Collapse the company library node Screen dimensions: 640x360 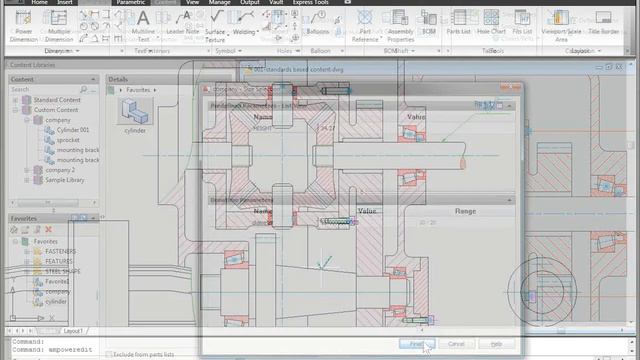(27, 120)
